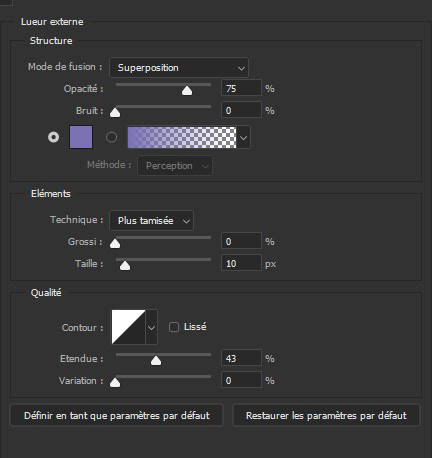
Task: Click the Etendue slider handle
Action: 156,361
